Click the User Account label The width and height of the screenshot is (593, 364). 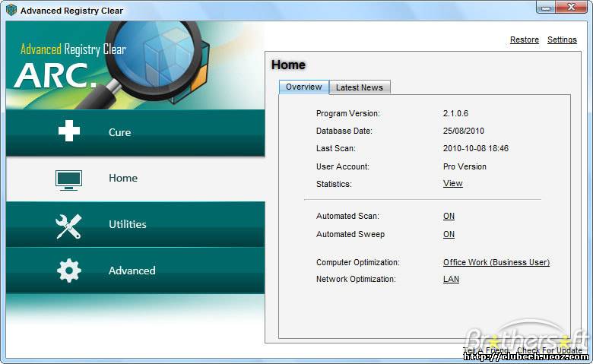click(343, 166)
